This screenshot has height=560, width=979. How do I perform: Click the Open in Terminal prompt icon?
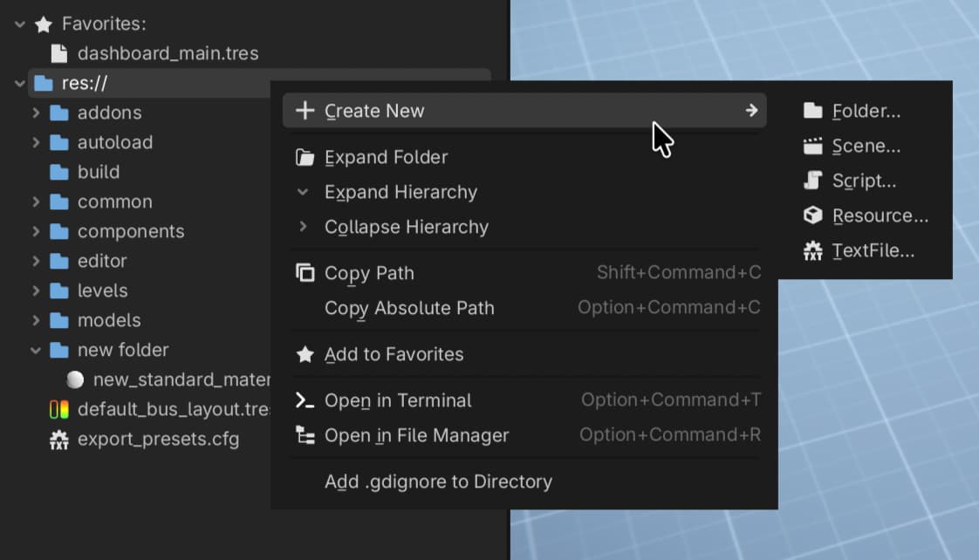[305, 400]
